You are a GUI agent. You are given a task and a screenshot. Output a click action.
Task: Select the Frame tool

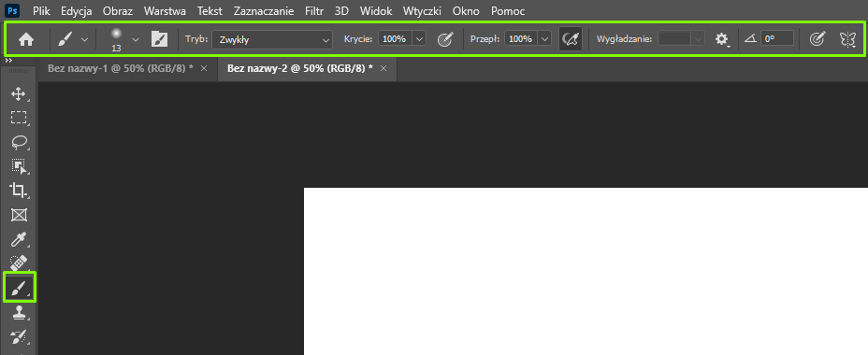click(x=19, y=215)
